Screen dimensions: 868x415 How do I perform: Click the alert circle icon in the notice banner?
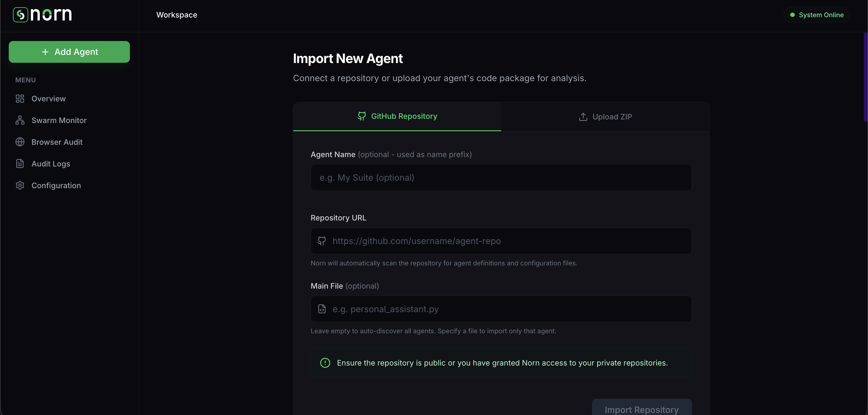coord(325,363)
